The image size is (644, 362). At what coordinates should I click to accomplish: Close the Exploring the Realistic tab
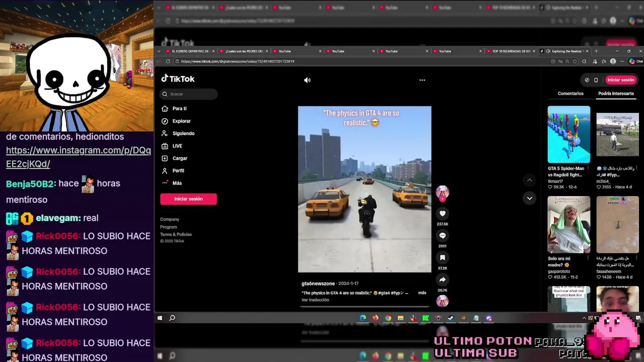click(x=587, y=51)
